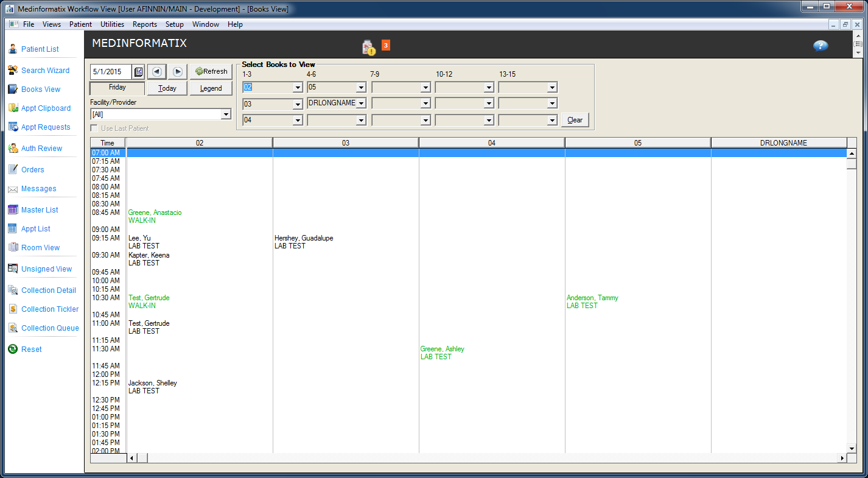Screen dimensions: 868x478
Task: Open Search Wizard from the sidebar
Action: 13,71
